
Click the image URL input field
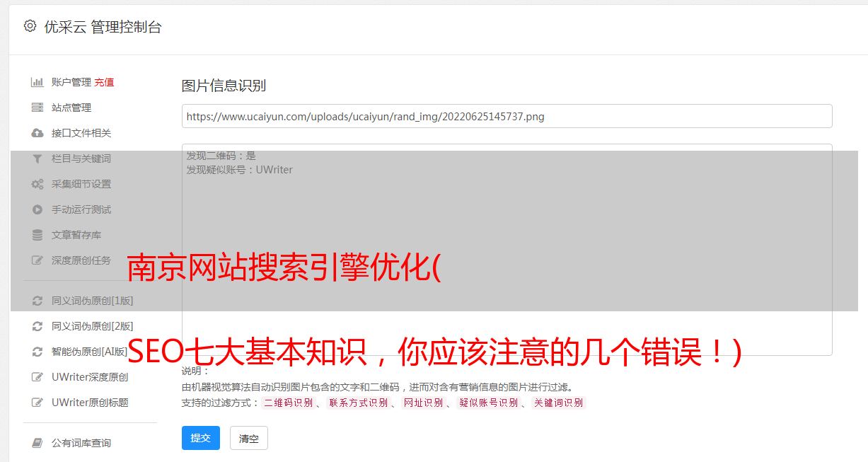click(507, 116)
